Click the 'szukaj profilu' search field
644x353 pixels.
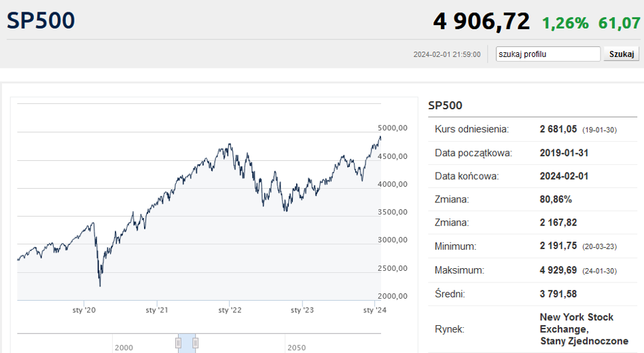click(548, 54)
